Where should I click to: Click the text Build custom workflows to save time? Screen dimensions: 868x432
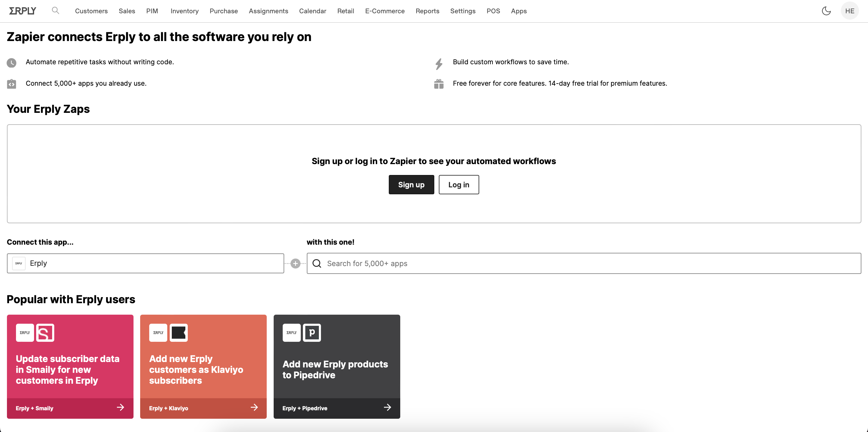pos(511,62)
